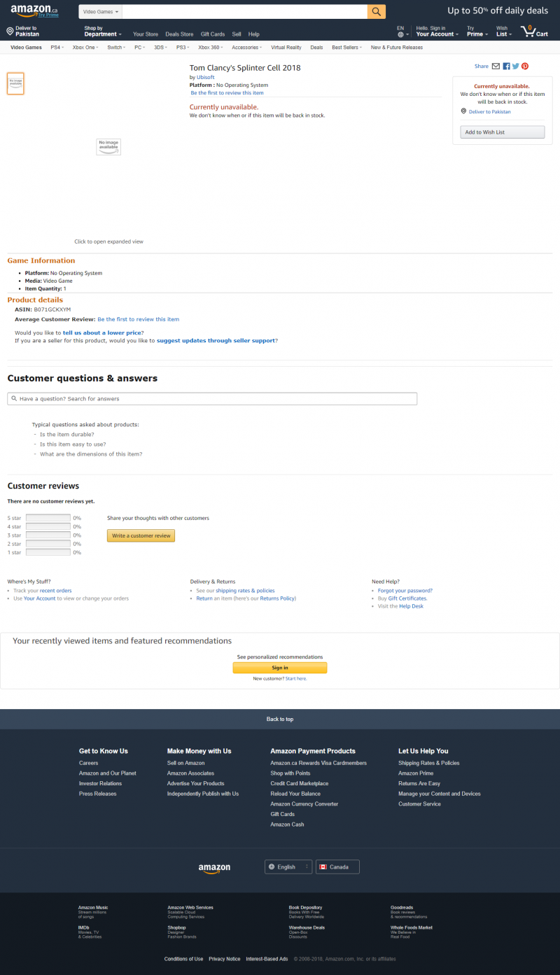Select Best Sellers in the navigation bar
Image resolution: width=560 pixels, height=975 pixels.
click(346, 48)
